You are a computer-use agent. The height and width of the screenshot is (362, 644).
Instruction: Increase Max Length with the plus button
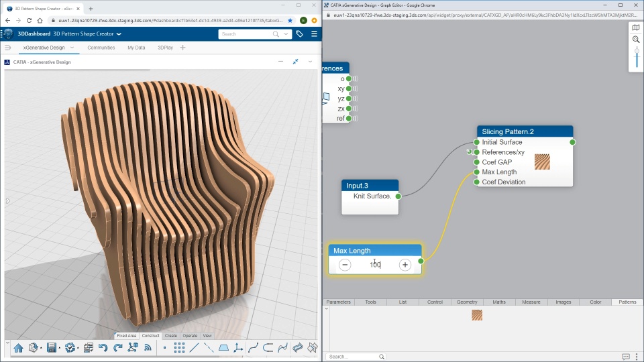pyautogui.click(x=405, y=265)
